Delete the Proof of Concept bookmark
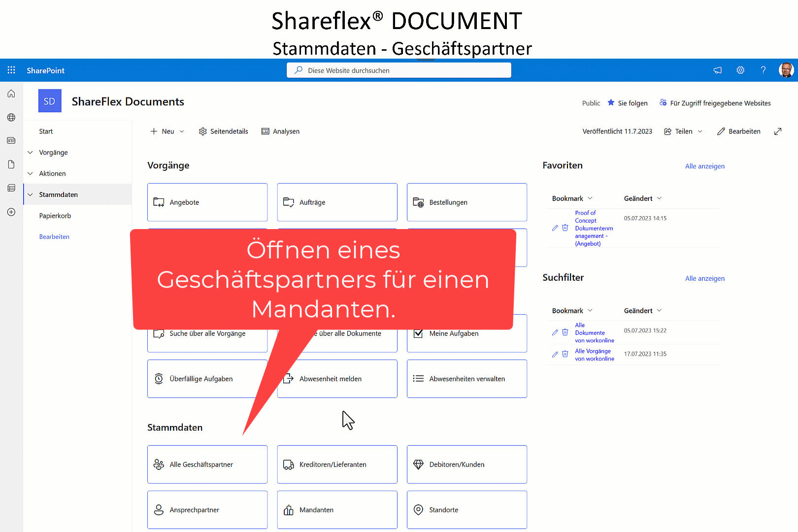The width and height of the screenshot is (798, 532). [565, 228]
